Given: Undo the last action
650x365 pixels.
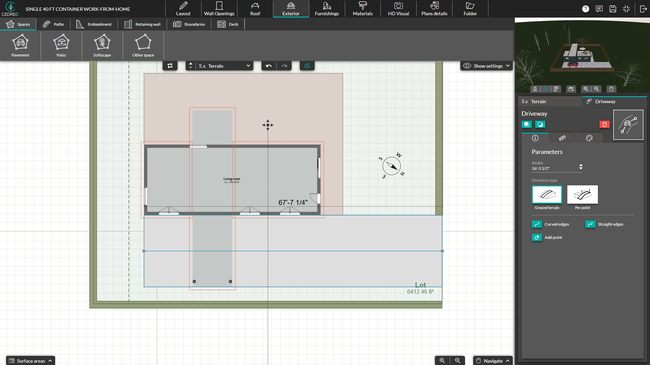Looking at the screenshot, I should point(269,66).
